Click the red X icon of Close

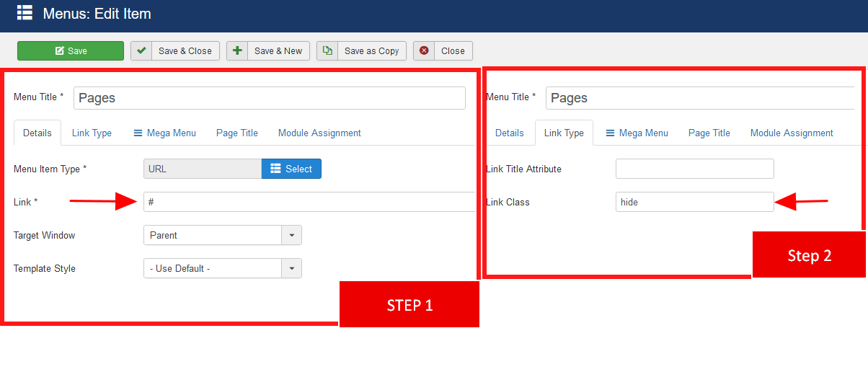coord(424,50)
